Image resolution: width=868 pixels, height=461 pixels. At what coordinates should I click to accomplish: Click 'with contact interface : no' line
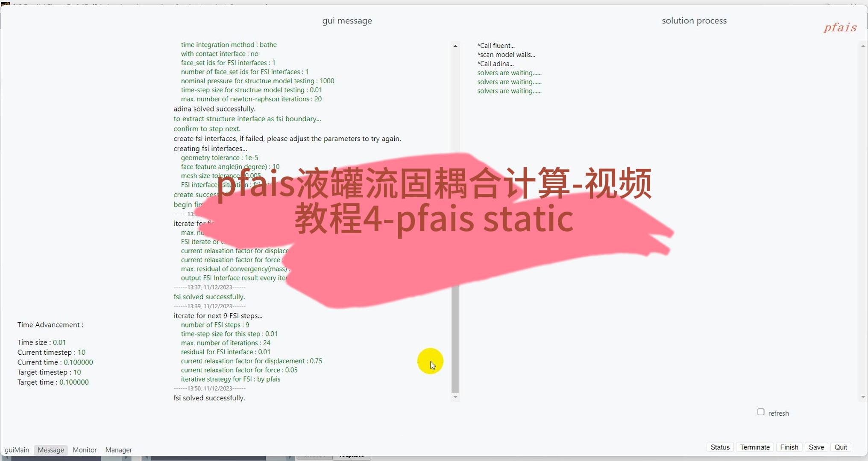point(220,54)
